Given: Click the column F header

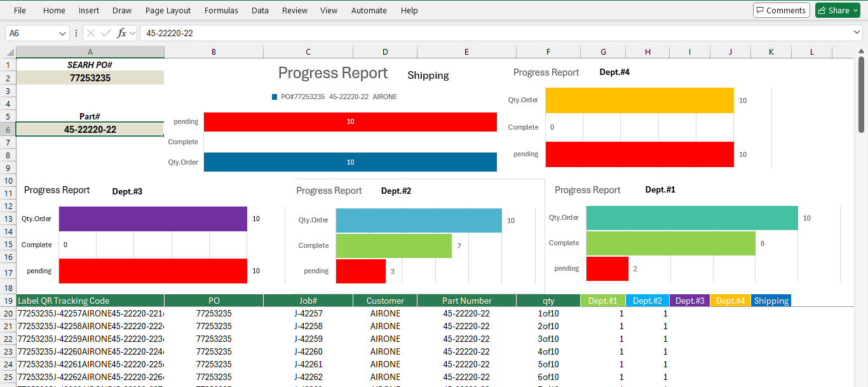Looking at the screenshot, I should 548,51.
